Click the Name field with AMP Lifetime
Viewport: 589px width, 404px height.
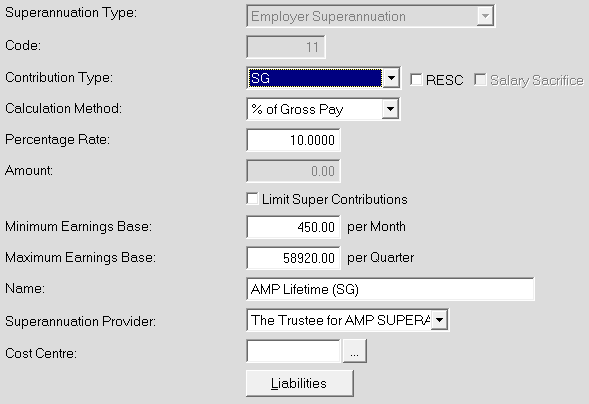[390, 289]
